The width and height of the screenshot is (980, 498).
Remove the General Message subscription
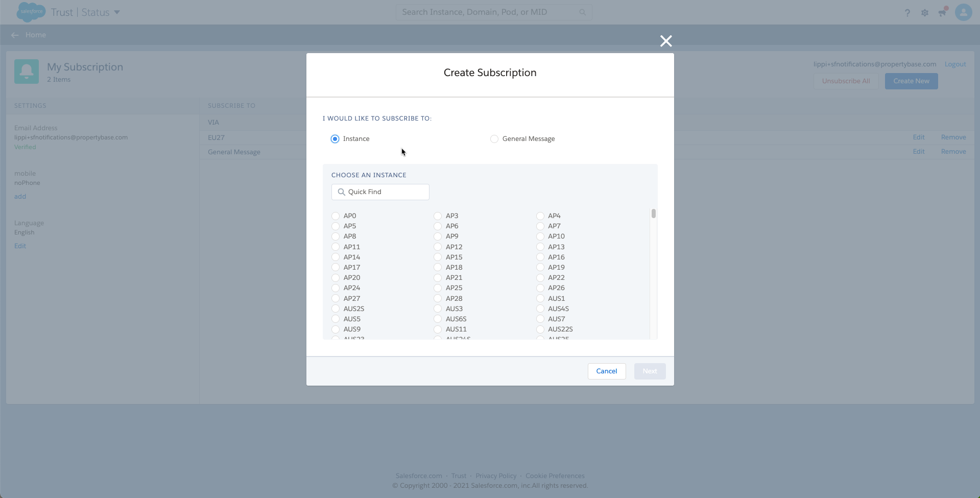(953, 152)
